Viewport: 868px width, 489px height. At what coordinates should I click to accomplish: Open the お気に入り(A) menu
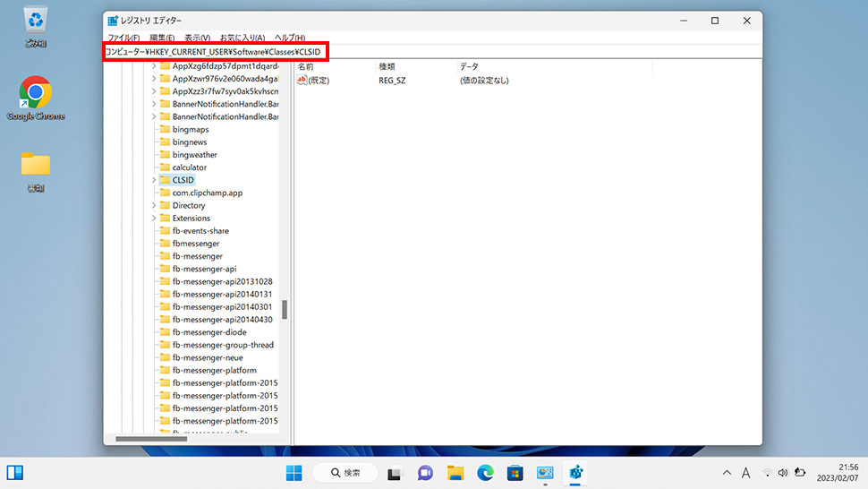[243, 38]
